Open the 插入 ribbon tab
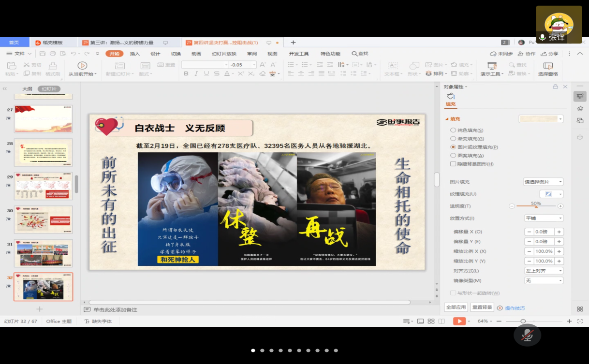The image size is (589, 364). point(135,54)
